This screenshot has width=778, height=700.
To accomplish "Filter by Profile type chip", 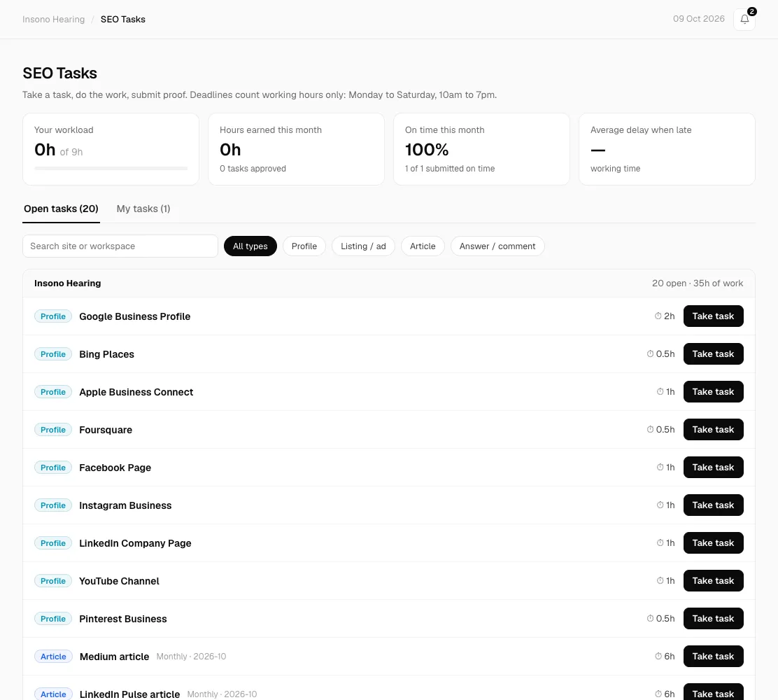I will [x=304, y=246].
